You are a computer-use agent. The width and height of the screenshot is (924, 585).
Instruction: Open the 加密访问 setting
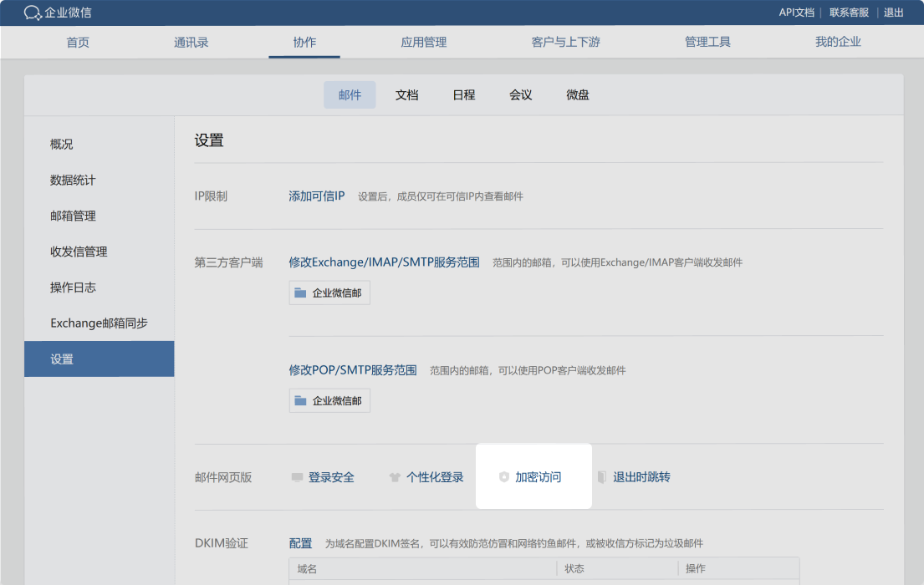click(x=538, y=477)
